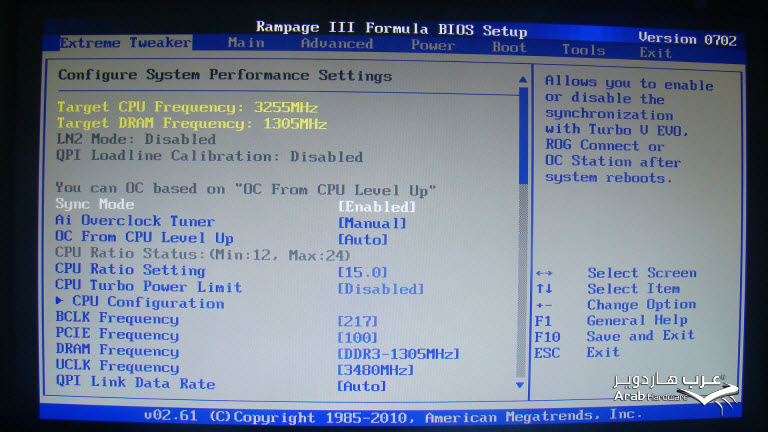Image resolution: width=768 pixels, height=432 pixels.
Task: Select the QPI Link Data Rate label
Action: click(136, 382)
